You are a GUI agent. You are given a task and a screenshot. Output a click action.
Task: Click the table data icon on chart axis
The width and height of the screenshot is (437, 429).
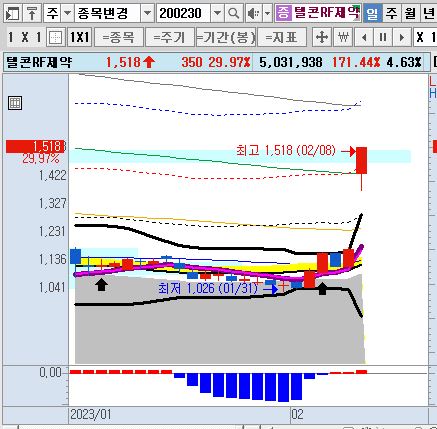click(x=15, y=103)
